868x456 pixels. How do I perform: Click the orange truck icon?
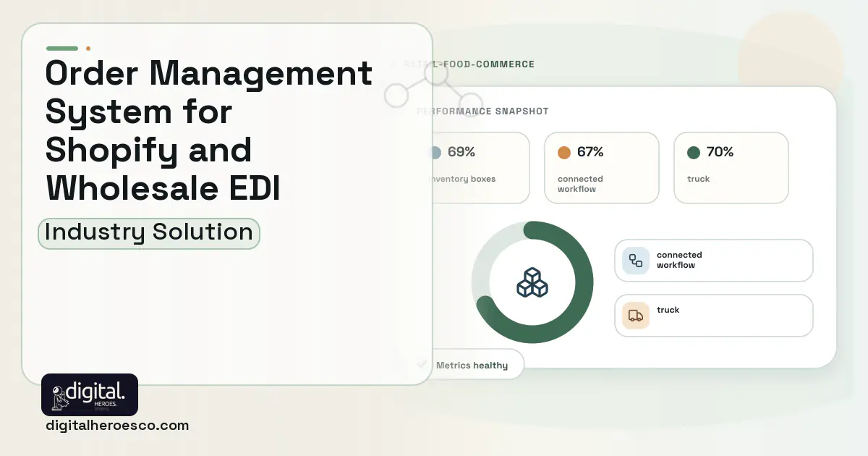pyautogui.click(x=636, y=316)
